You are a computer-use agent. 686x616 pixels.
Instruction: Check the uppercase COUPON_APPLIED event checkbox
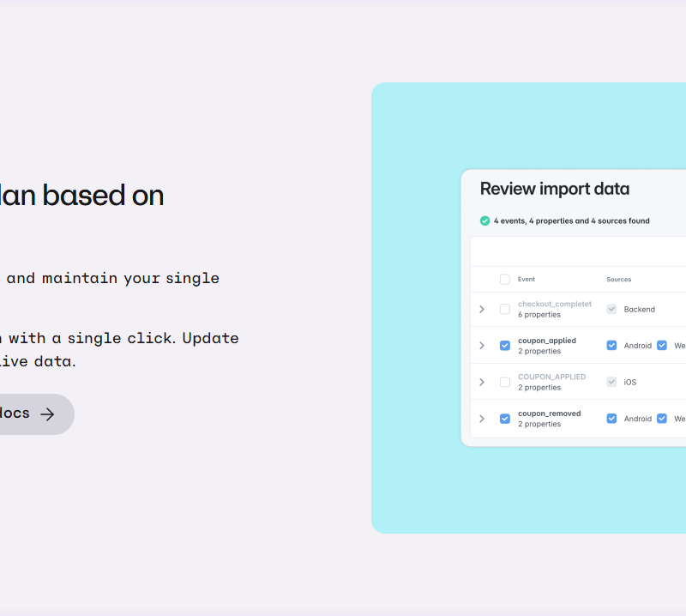point(505,382)
